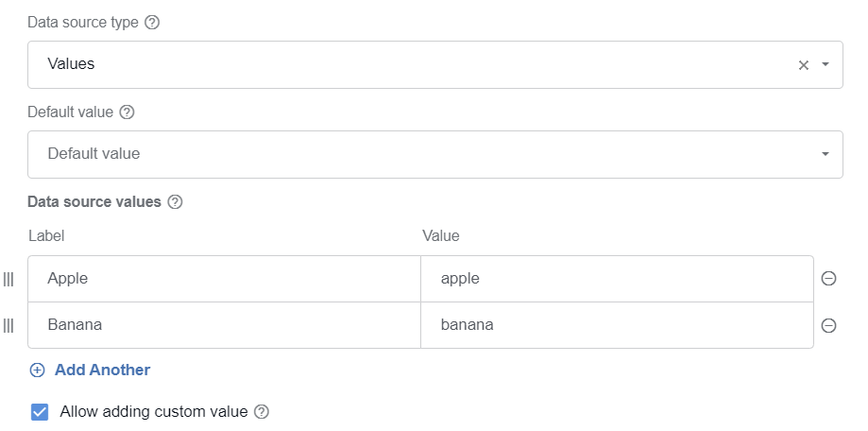Open the Default value select field
The height and width of the screenshot is (431, 868).
tap(435, 155)
